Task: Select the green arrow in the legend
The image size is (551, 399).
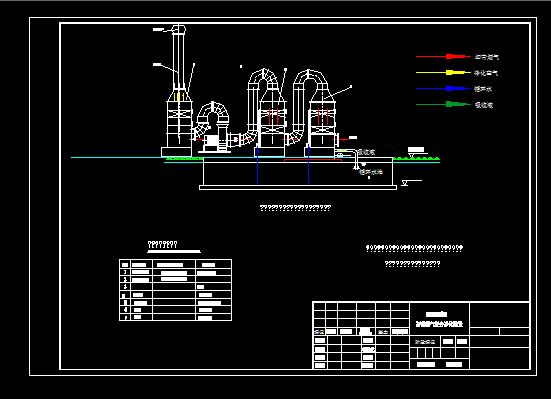Action: click(443, 104)
